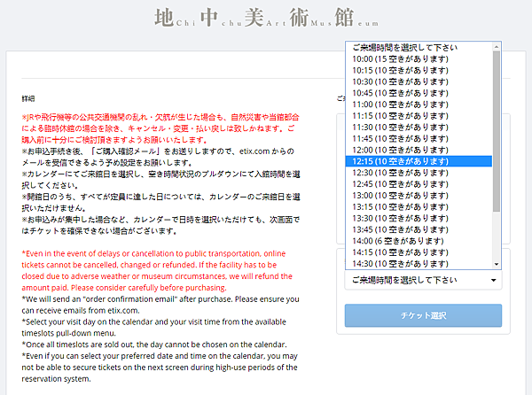Select the 12:30 time option
Viewport: 532px width, 395px height.
click(x=419, y=173)
